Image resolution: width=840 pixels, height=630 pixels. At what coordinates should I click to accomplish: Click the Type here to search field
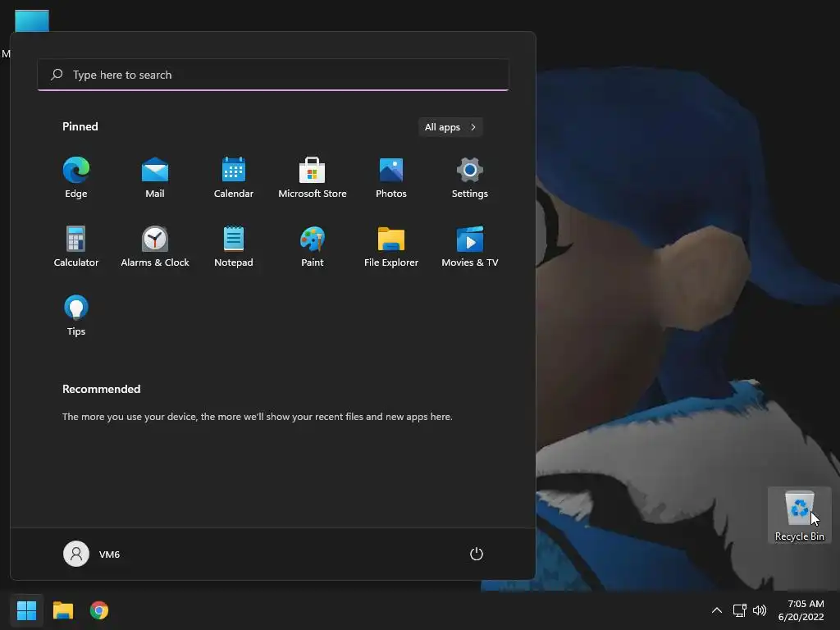(x=273, y=75)
